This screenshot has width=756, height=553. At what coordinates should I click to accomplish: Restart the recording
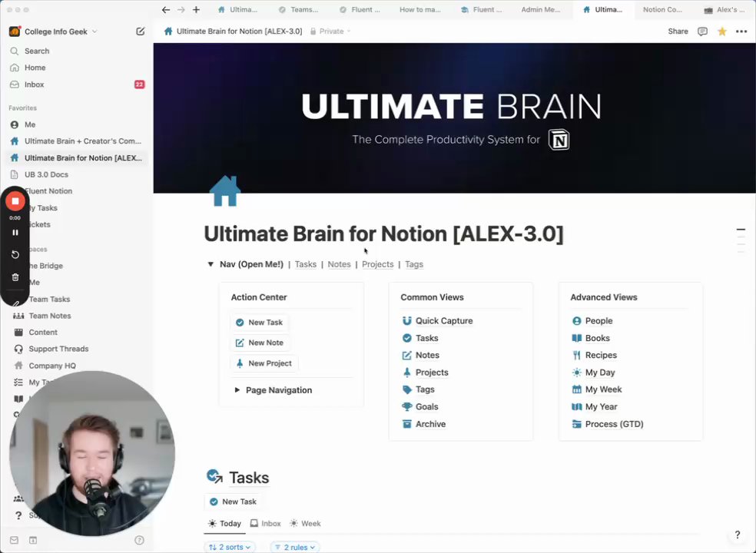coord(15,254)
